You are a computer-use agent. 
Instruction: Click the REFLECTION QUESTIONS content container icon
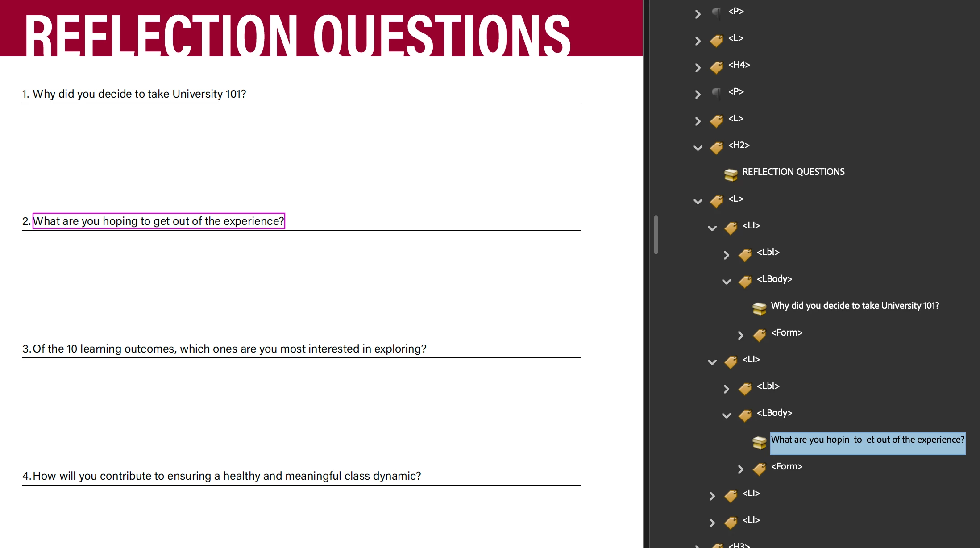[x=731, y=174]
